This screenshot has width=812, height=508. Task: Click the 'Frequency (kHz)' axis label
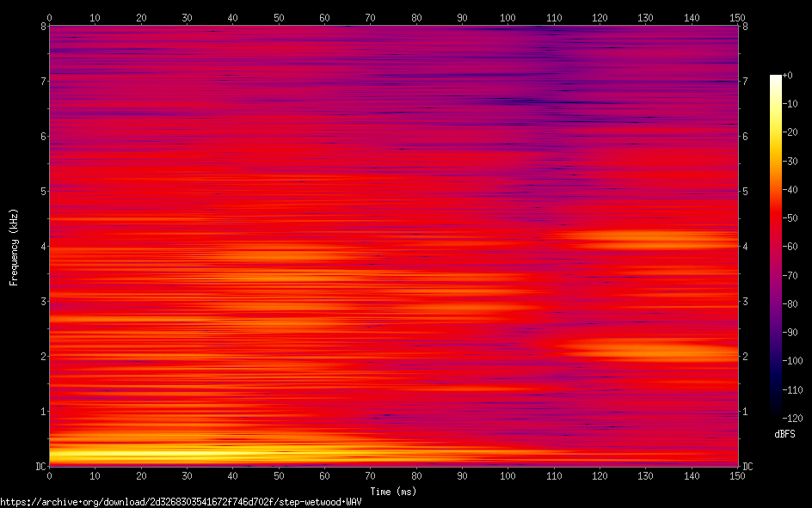click(x=14, y=246)
